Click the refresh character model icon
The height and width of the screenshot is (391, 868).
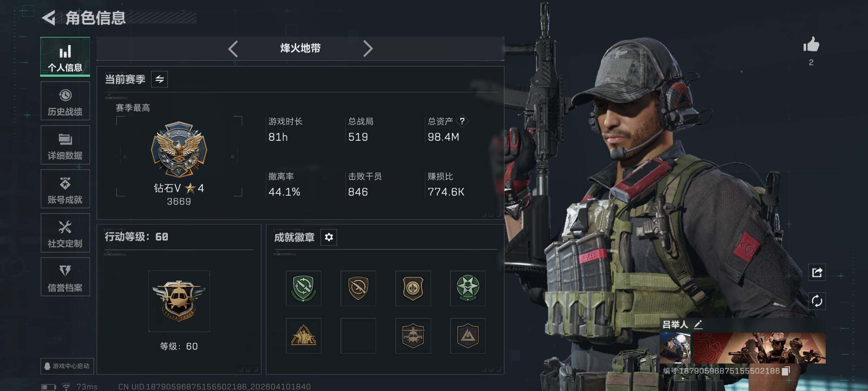pyautogui.click(x=817, y=301)
